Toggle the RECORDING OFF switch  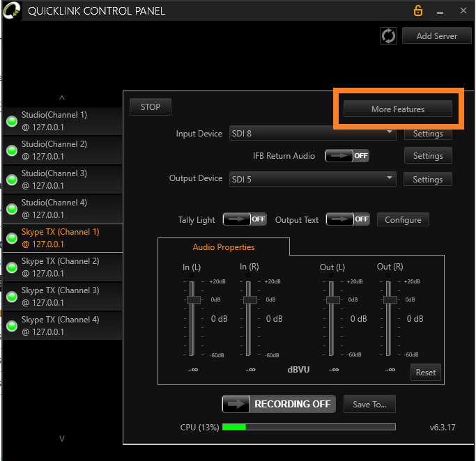tap(279, 404)
